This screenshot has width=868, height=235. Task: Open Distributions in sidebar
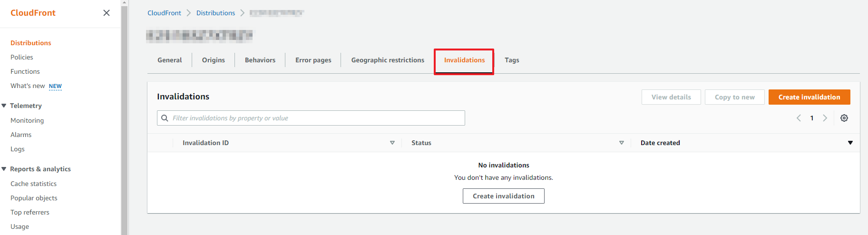coord(31,43)
